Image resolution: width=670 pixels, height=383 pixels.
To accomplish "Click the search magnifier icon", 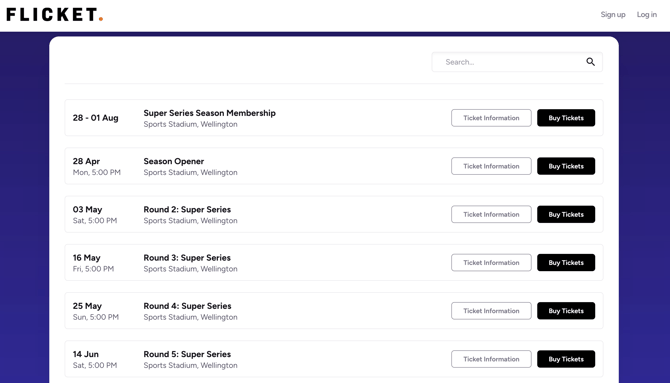I will click(x=591, y=62).
